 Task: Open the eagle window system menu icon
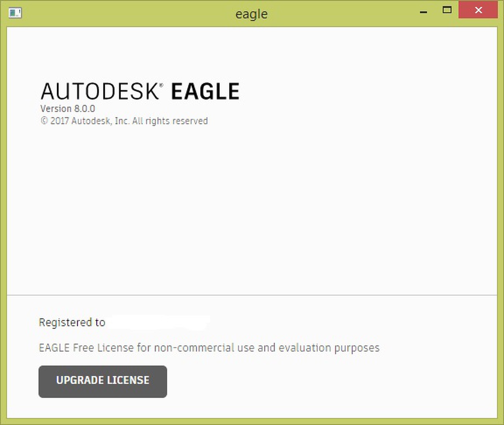tap(15, 13)
